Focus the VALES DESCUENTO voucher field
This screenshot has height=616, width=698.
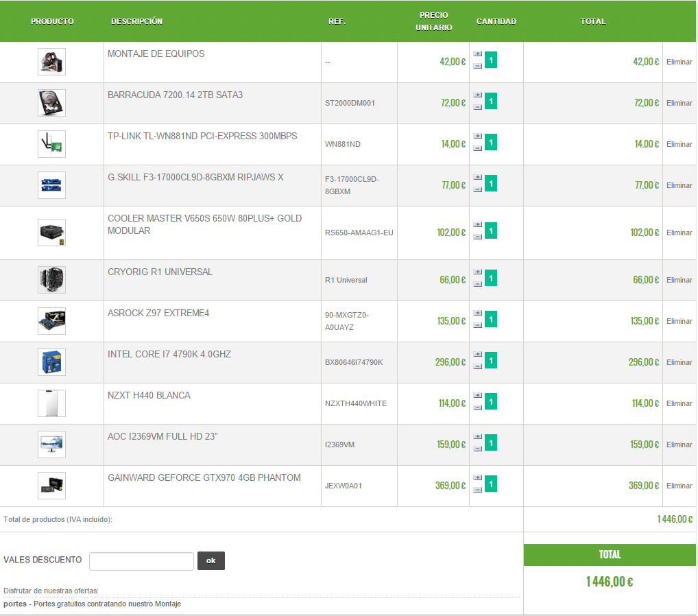pos(141,561)
